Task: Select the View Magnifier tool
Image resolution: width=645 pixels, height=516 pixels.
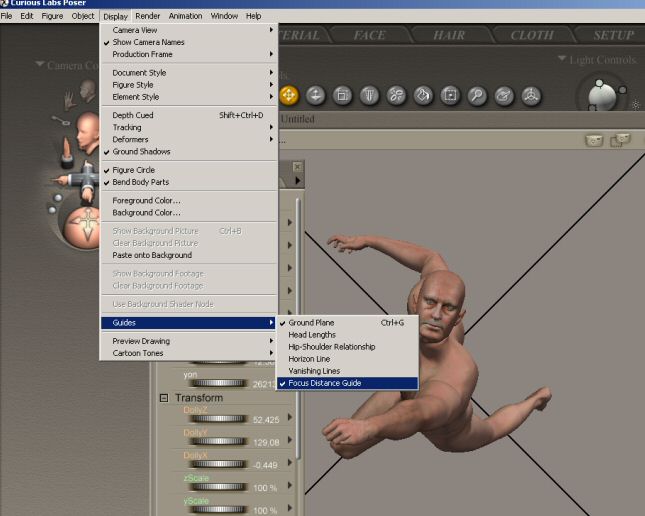Action: pyautogui.click(x=477, y=95)
